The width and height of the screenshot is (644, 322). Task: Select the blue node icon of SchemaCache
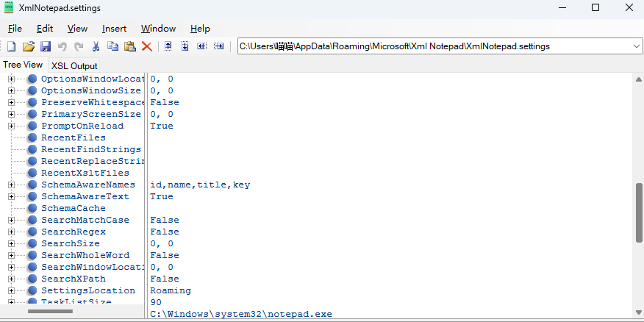coord(32,208)
